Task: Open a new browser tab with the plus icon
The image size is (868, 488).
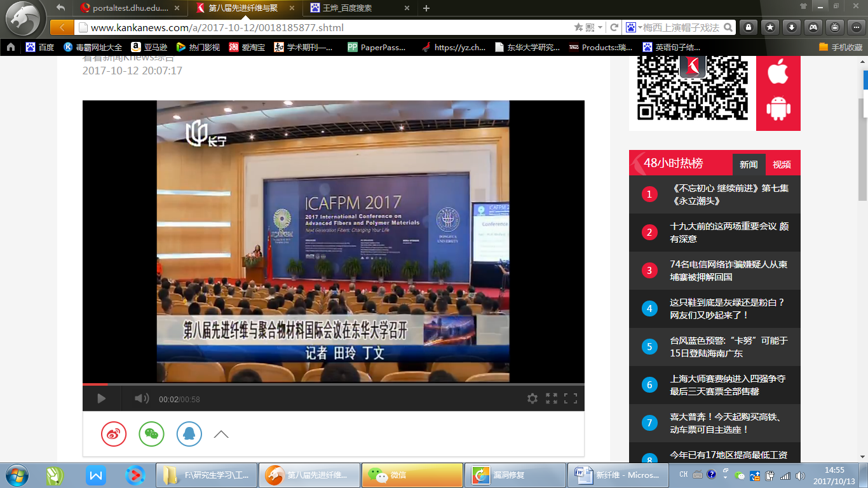Action: (426, 8)
